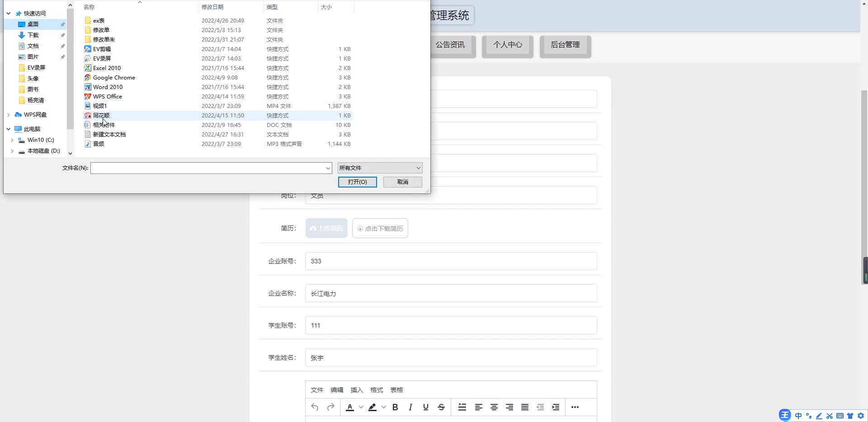Open the line height tool
Viewport: 868px width, 422px height.
pyautogui.click(x=462, y=407)
